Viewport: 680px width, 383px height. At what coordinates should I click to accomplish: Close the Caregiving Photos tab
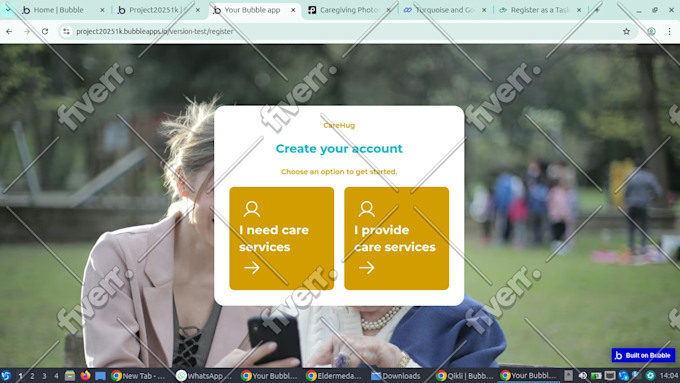389,10
